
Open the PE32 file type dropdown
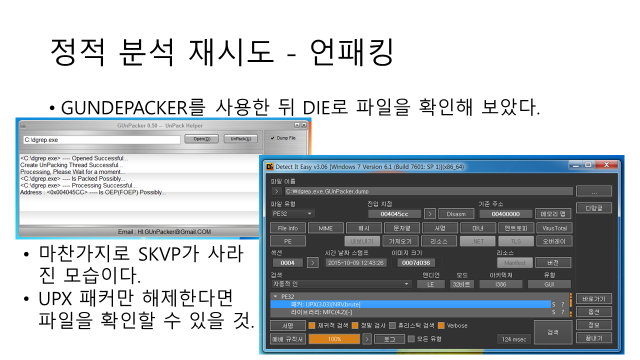(293, 213)
